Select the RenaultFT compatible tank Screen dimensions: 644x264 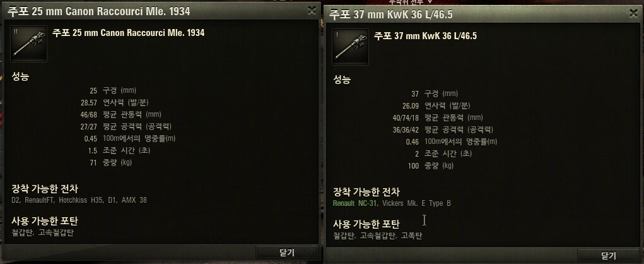coord(40,200)
